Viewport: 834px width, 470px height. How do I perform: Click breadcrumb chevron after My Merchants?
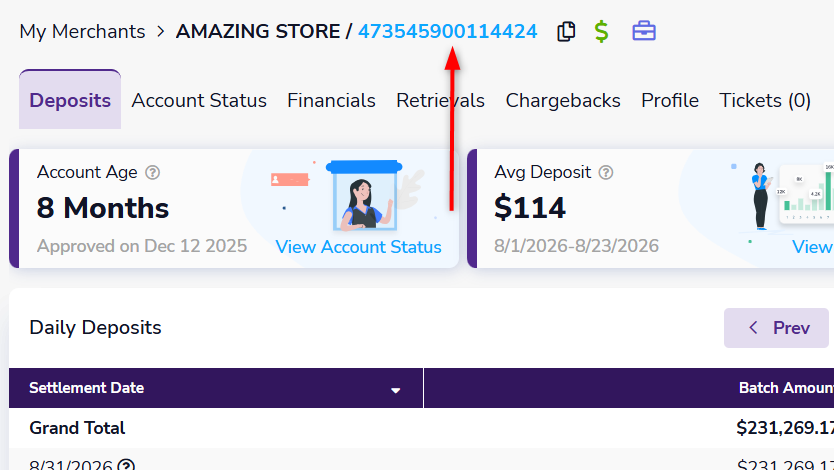coord(160,31)
